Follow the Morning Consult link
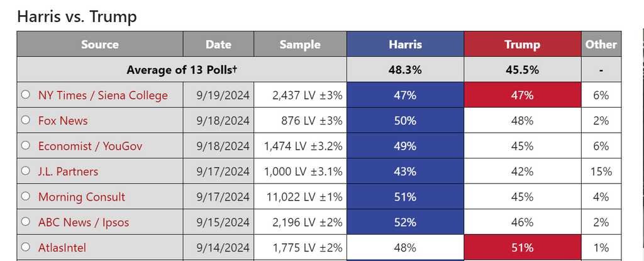This screenshot has width=644, height=261. click(82, 197)
